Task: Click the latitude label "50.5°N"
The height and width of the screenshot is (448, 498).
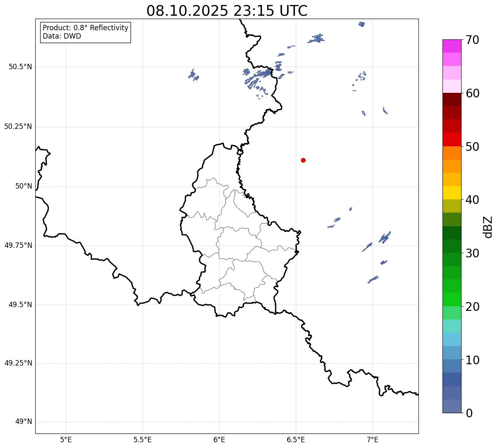Action: tap(20, 67)
